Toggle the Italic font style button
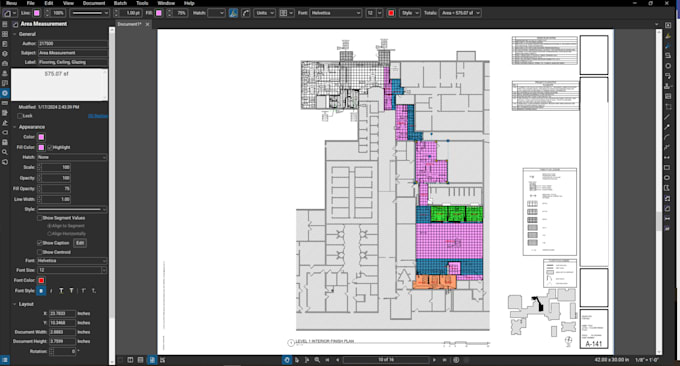Screen dimensions: 680x366 tap(51, 291)
